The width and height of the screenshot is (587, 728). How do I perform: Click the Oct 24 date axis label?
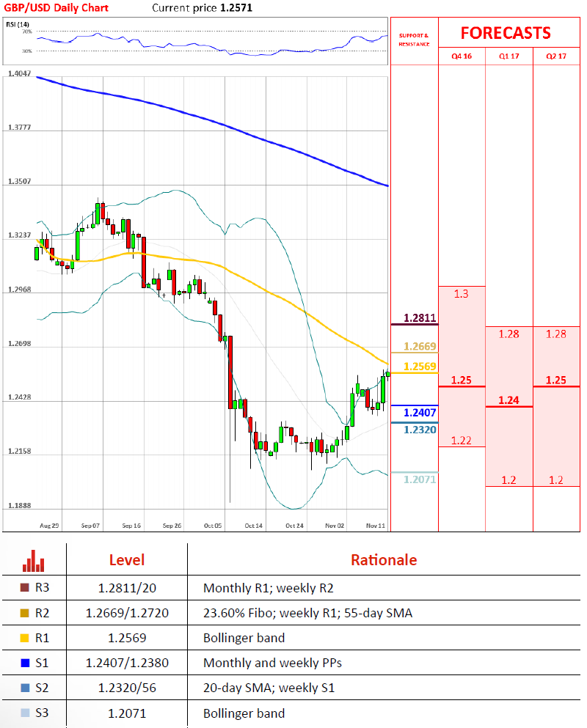tap(294, 526)
